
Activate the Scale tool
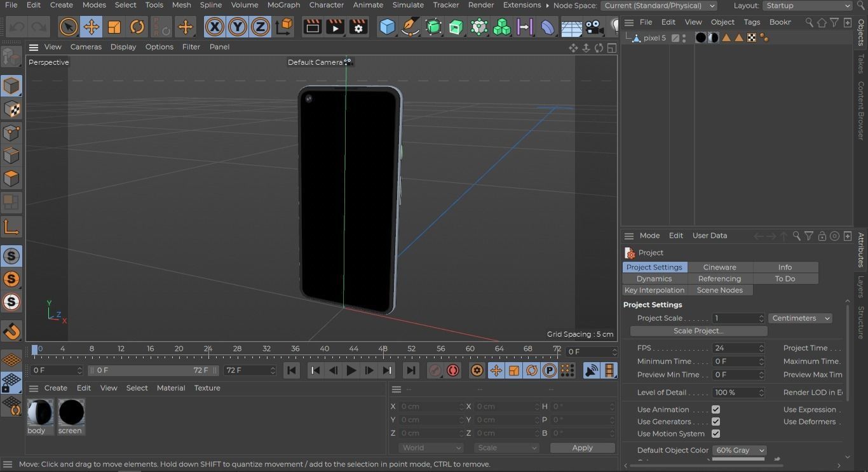point(114,27)
